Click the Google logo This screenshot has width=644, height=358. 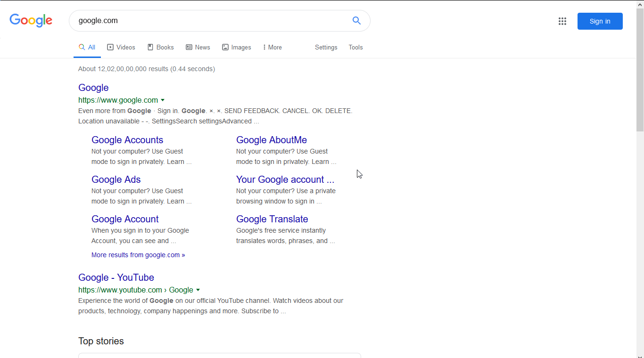pos(31,21)
